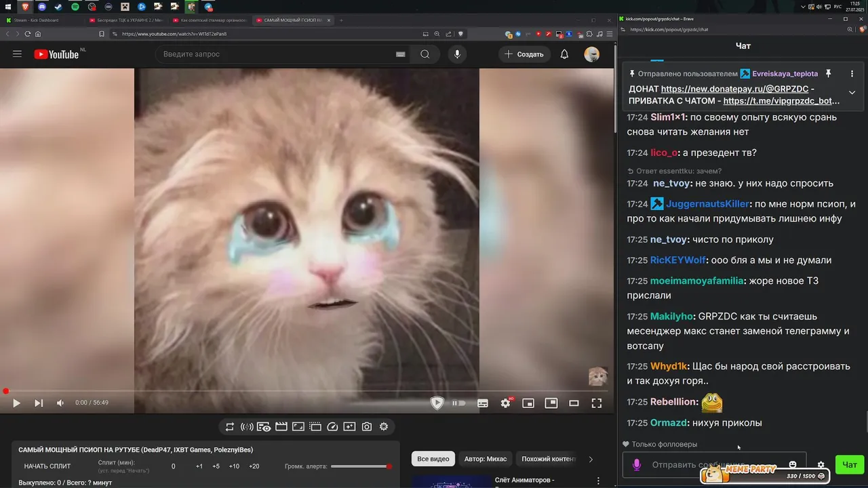The width and height of the screenshot is (868, 488).
Task: Open the donatepay link in pinned message
Action: click(734, 89)
